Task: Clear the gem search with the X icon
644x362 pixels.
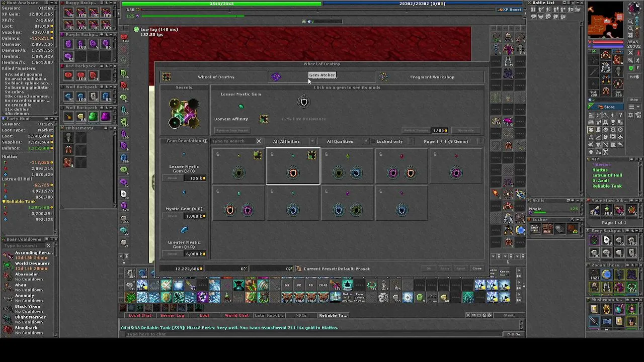Action: pos(259,141)
